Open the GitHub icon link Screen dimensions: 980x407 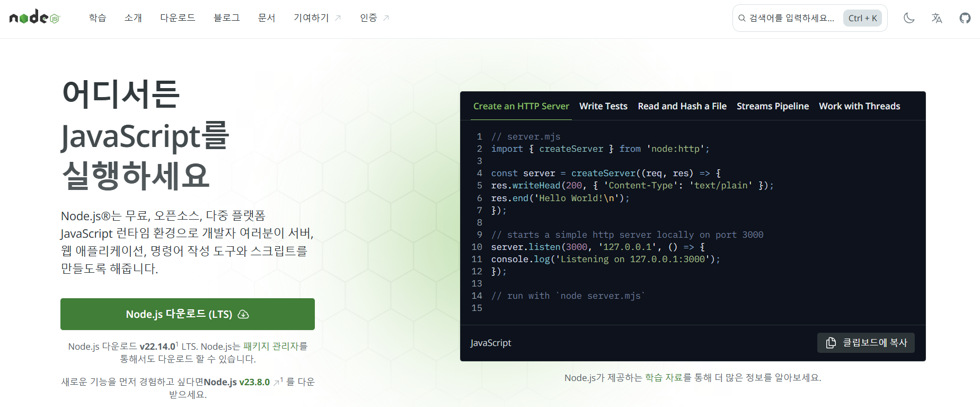(x=965, y=18)
